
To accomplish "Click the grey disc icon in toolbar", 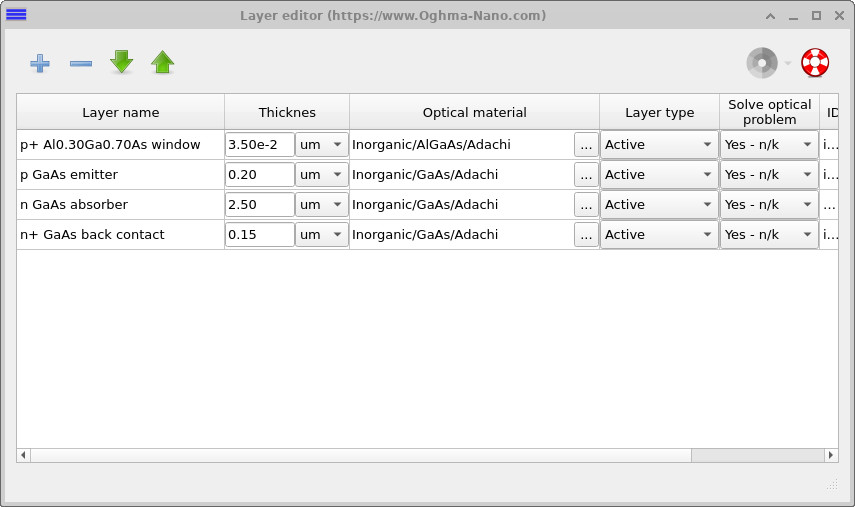I will click(762, 63).
